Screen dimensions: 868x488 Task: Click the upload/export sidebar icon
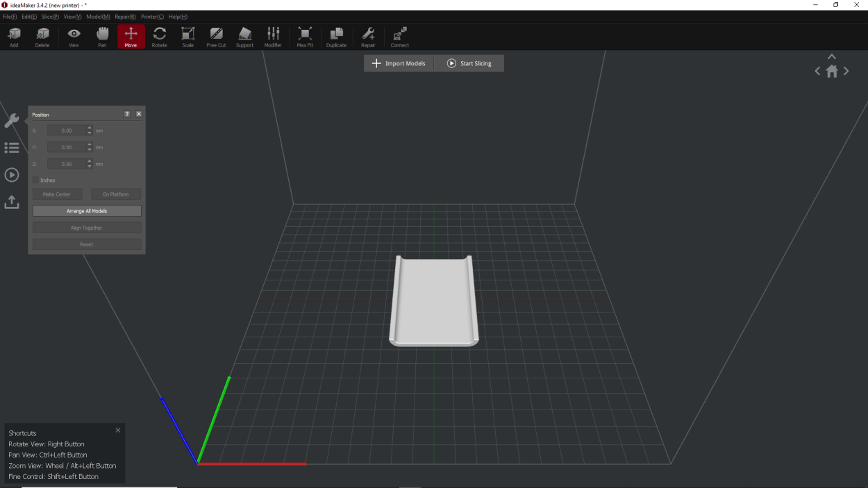point(11,202)
